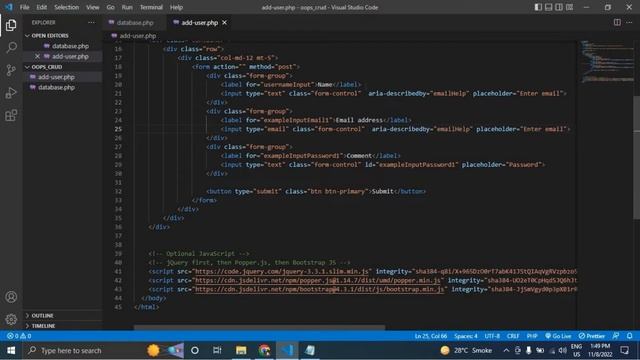This screenshot has height=360, width=640.
Task: Click the vertical editor scrollbar
Action: tap(637, 158)
